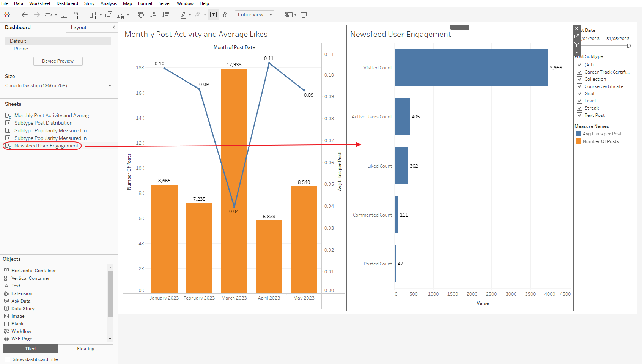
Task: Click the Device Preview button
Action: 58,61
